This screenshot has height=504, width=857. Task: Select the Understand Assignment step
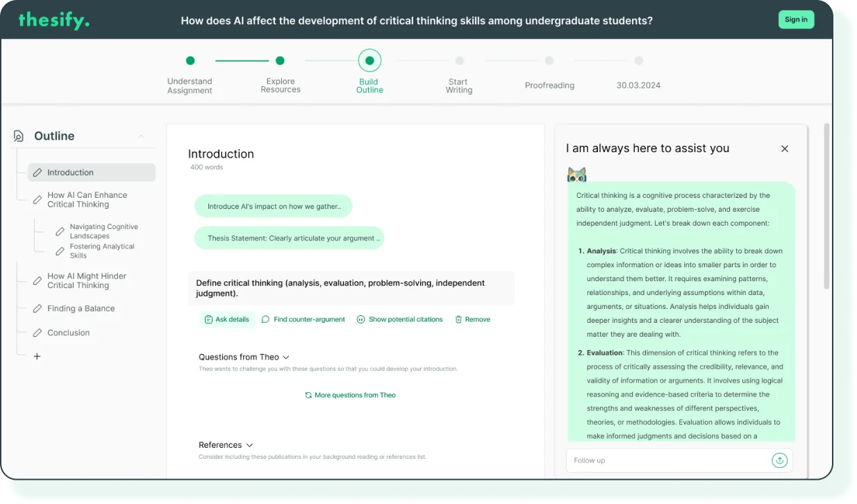[x=190, y=61]
